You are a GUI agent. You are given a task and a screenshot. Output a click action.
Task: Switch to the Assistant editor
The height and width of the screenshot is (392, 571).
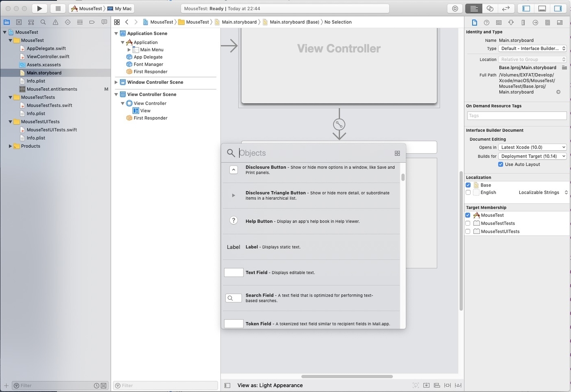pos(490,8)
